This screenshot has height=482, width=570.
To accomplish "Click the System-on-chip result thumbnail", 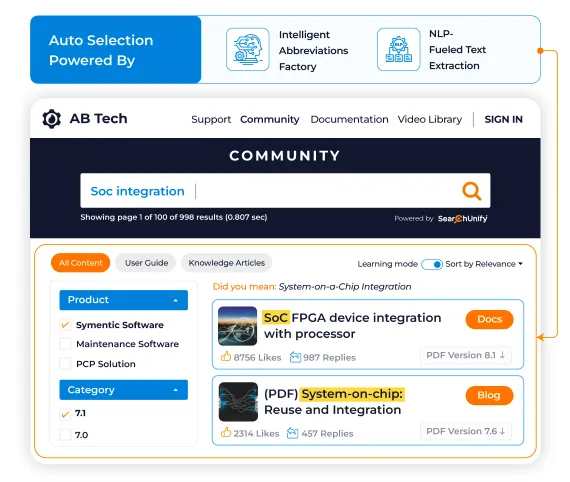I will (x=238, y=402).
